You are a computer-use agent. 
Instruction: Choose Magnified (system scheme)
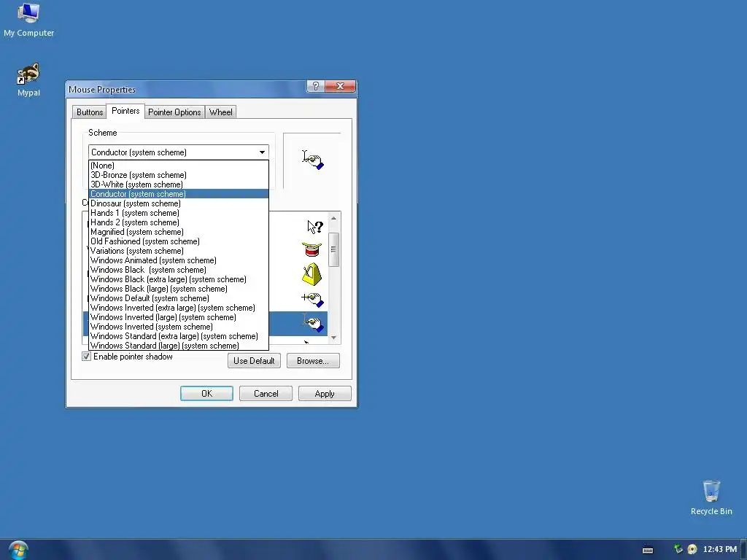point(179,232)
